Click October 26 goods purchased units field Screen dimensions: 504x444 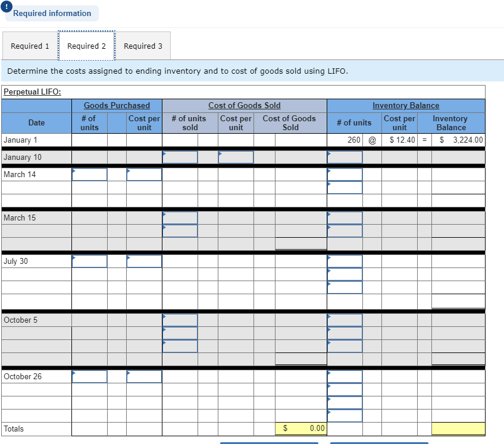click(90, 377)
